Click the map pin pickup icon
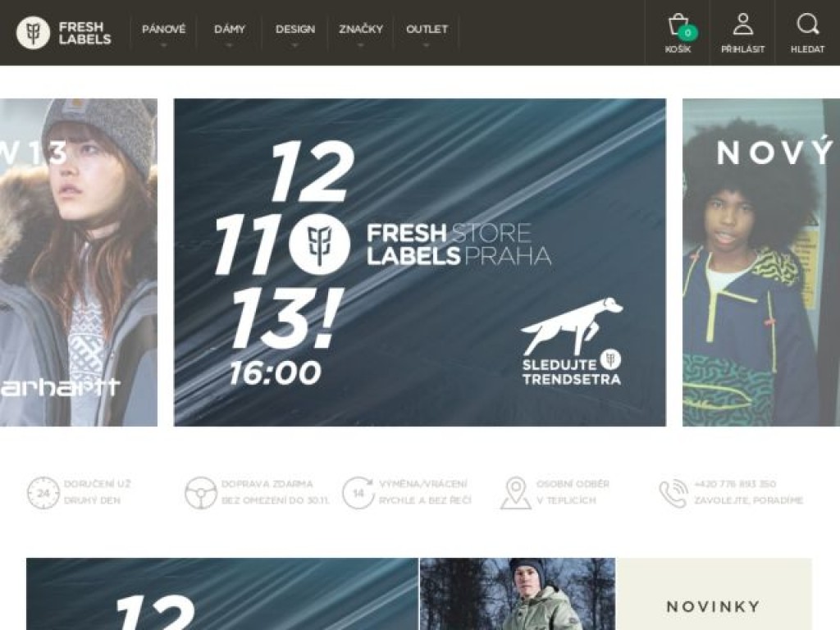The height and width of the screenshot is (630, 840). coord(515,493)
